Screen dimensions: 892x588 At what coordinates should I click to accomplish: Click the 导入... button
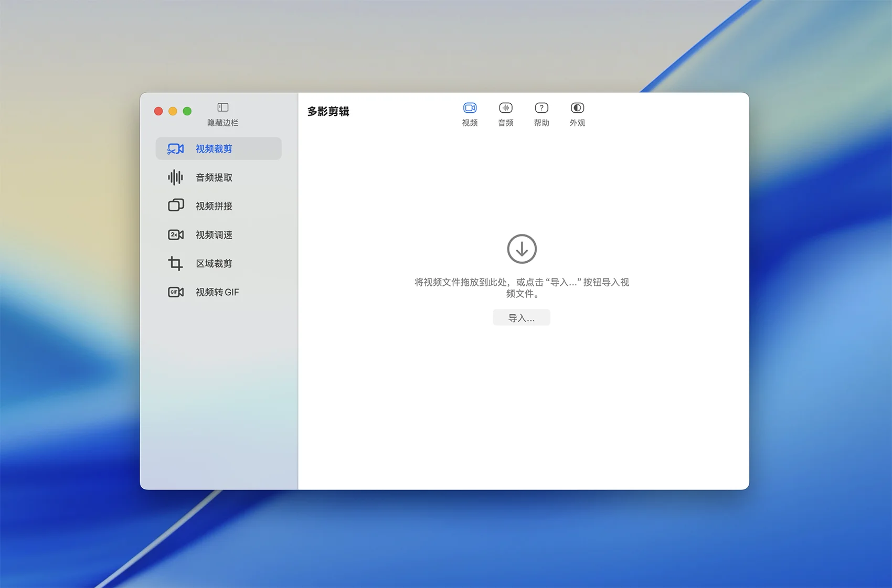[x=521, y=318]
